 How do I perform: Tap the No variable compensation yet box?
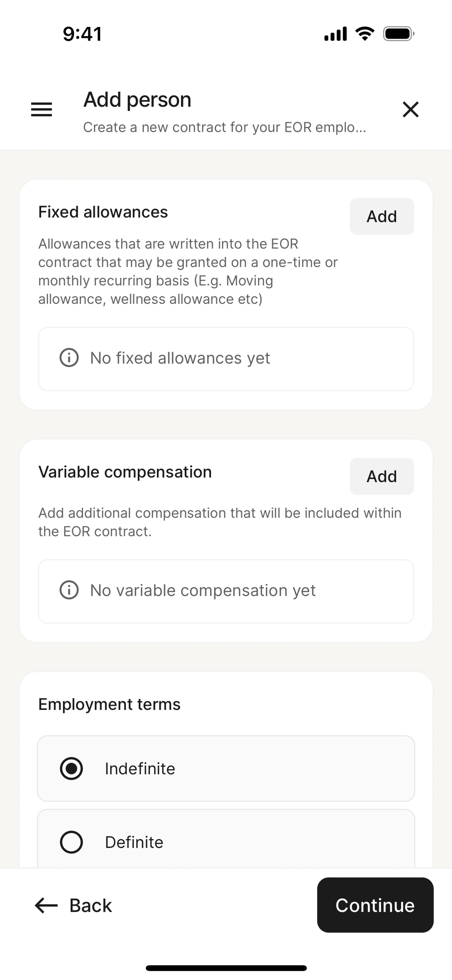click(x=226, y=591)
